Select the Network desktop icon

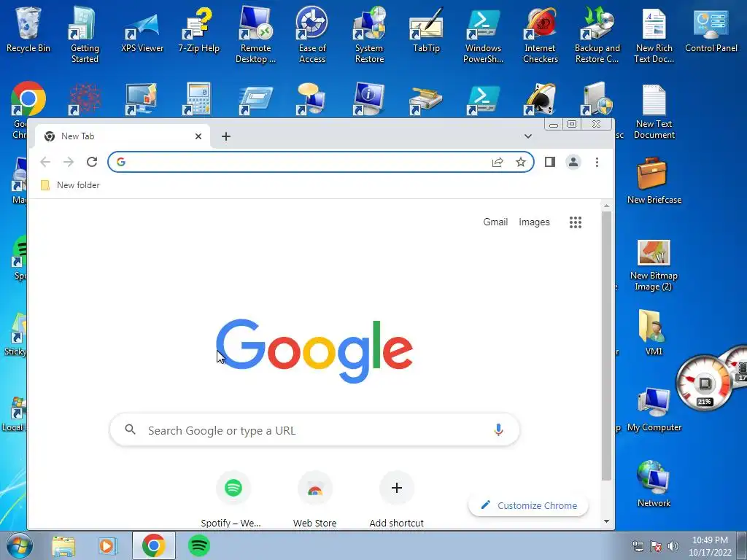point(654,484)
